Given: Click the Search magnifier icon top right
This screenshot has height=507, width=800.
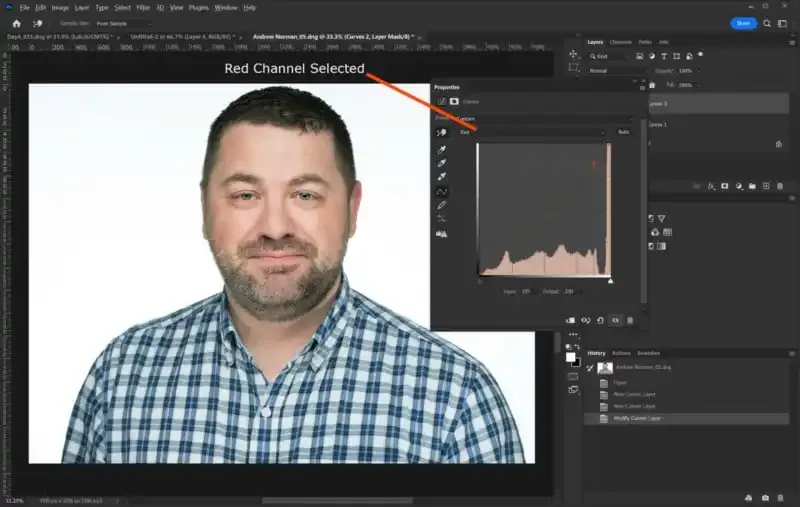Looking at the screenshot, I should [767, 23].
